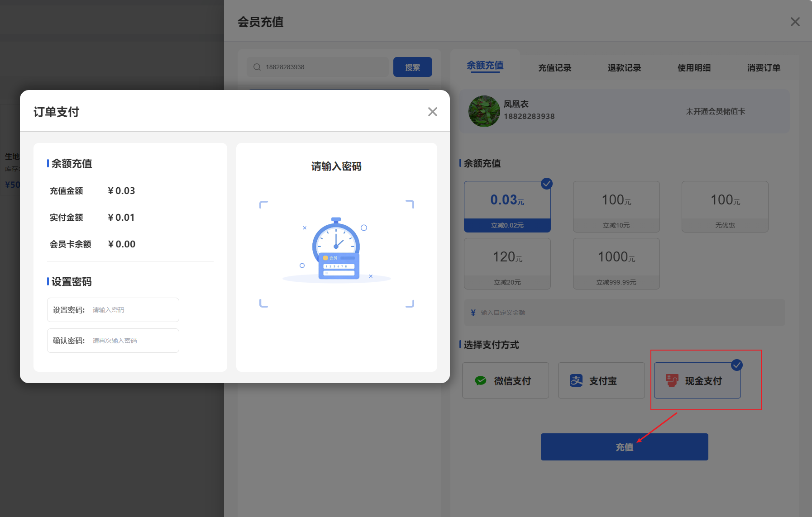
Task: Switch to the 充值记录 tab
Action: pyautogui.click(x=554, y=68)
